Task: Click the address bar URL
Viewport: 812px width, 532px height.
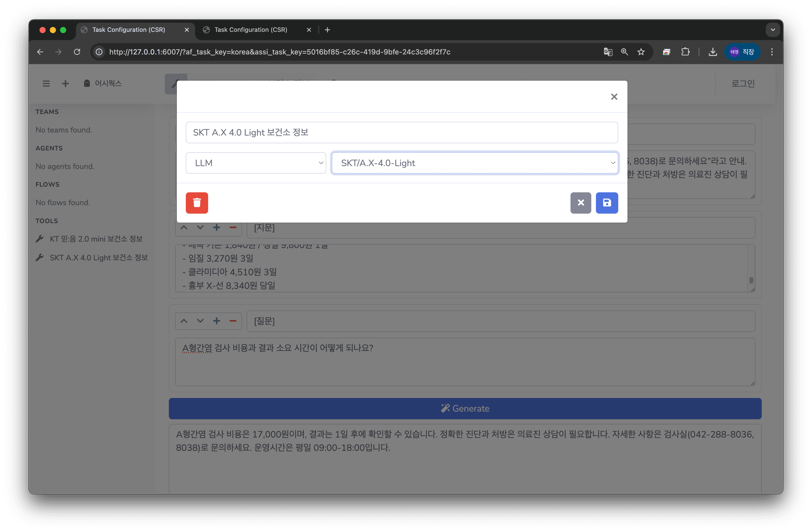Action: coord(280,52)
